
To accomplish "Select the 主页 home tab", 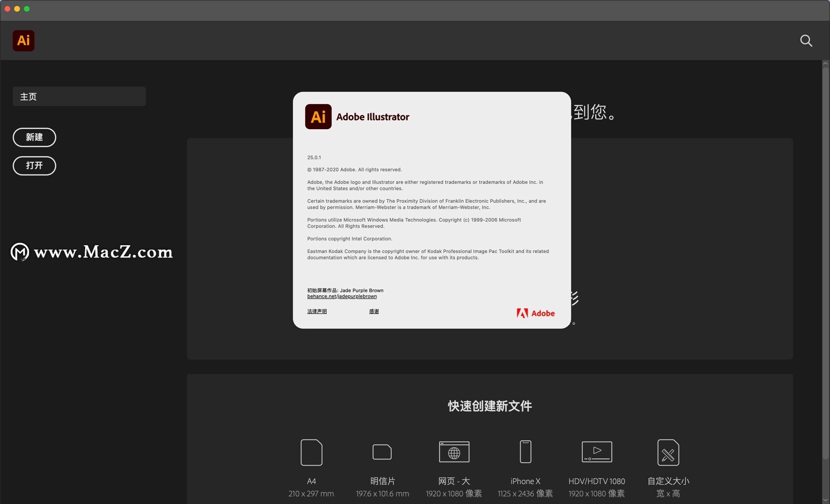I will [79, 96].
